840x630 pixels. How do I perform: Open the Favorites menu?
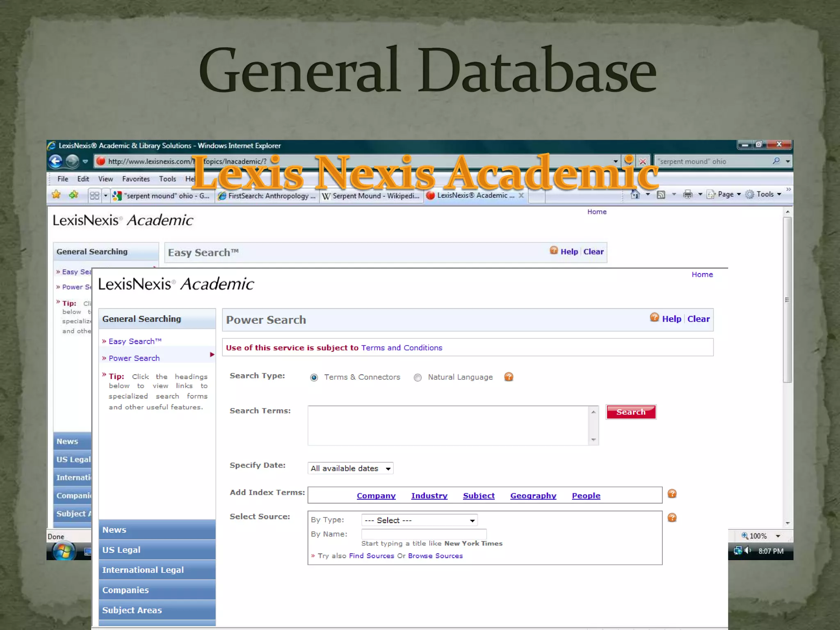tap(136, 179)
